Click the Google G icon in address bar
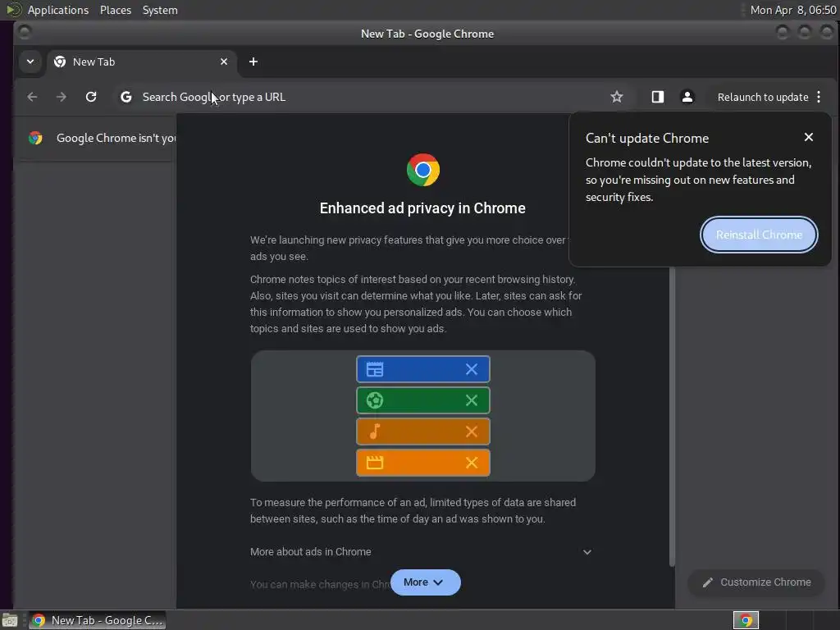The height and width of the screenshot is (630, 840). point(126,97)
